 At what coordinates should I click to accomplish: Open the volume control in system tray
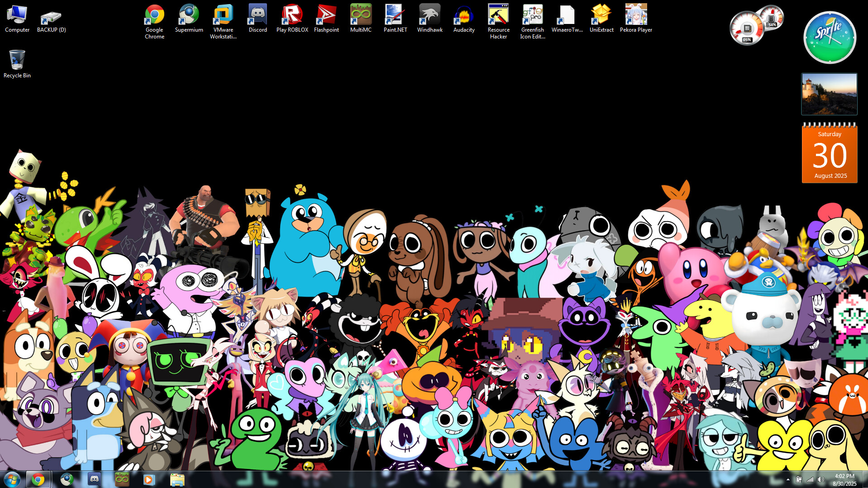coord(821,479)
